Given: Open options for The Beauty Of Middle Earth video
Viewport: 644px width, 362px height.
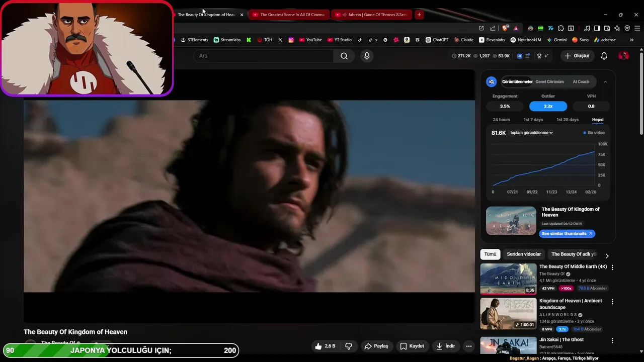Looking at the screenshot, I should 612,267.
